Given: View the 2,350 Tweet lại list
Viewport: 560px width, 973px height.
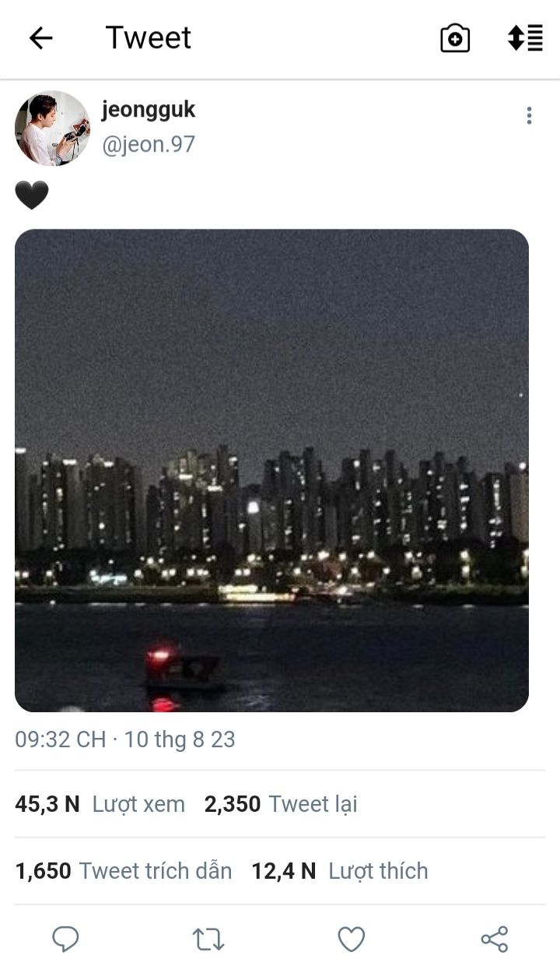Looking at the screenshot, I should point(281,804).
